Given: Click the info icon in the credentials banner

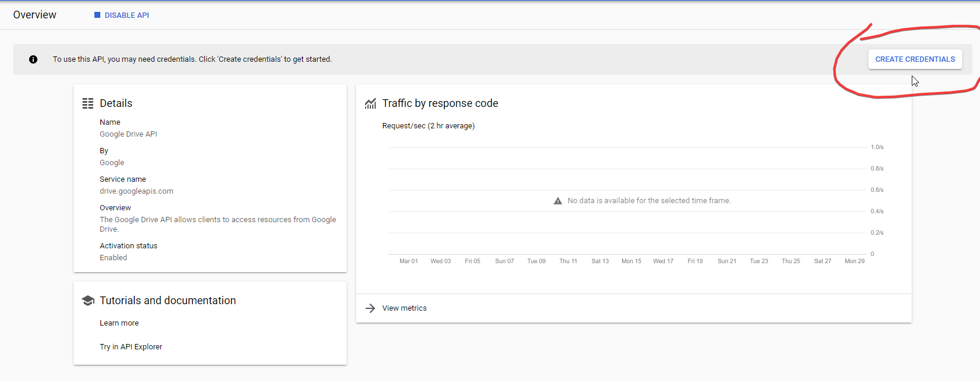Looking at the screenshot, I should (33, 59).
